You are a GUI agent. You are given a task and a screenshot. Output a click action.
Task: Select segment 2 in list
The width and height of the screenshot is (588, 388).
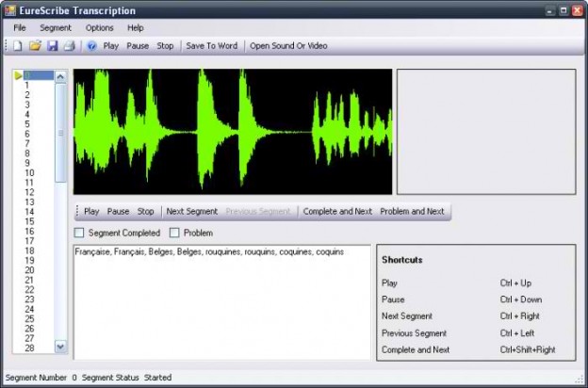[x=27, y=95]
